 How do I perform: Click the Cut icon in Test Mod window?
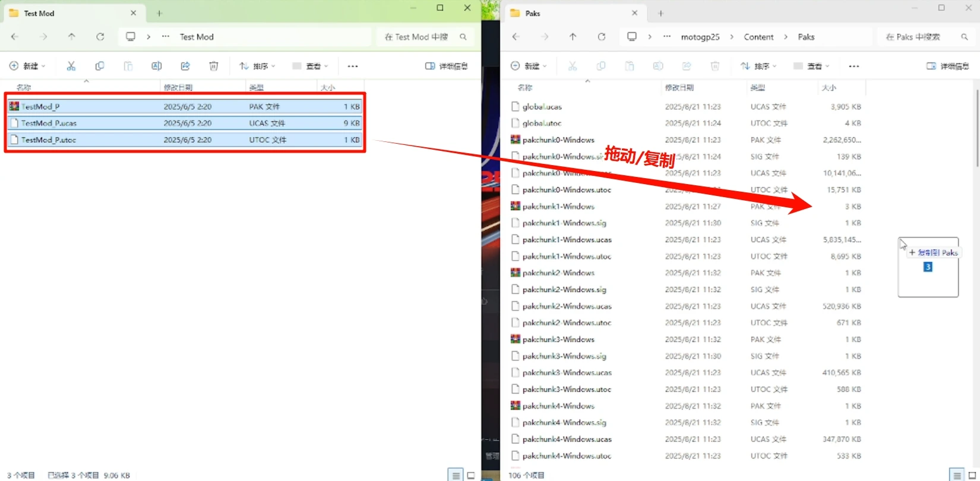pos(71,66)
